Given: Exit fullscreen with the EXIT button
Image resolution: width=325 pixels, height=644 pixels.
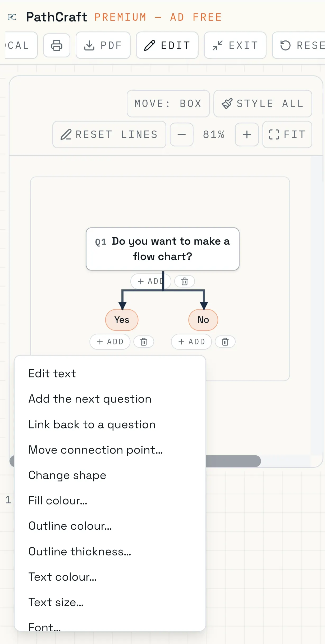Looking at the screenshot, I should [235, 45].
